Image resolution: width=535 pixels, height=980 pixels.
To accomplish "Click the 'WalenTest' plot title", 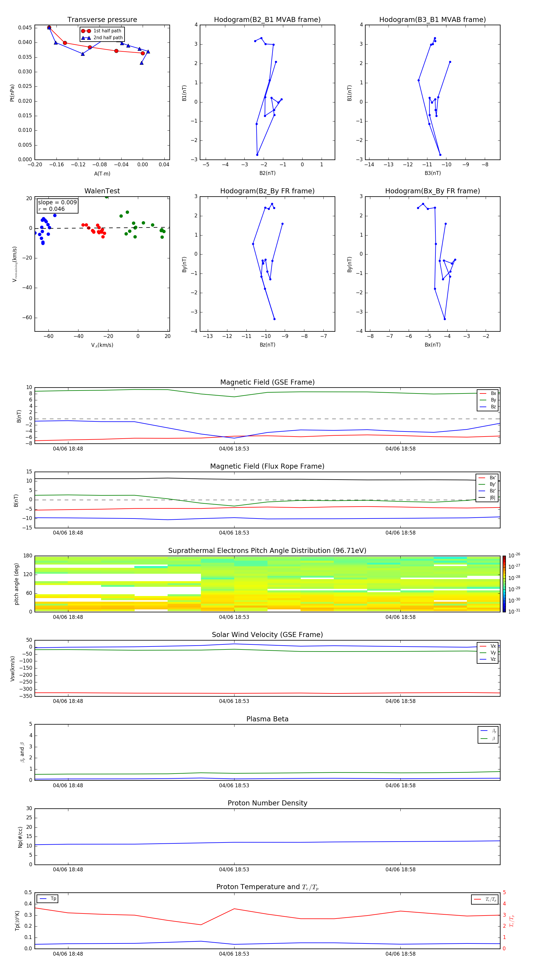I will (x=102, y=191).
